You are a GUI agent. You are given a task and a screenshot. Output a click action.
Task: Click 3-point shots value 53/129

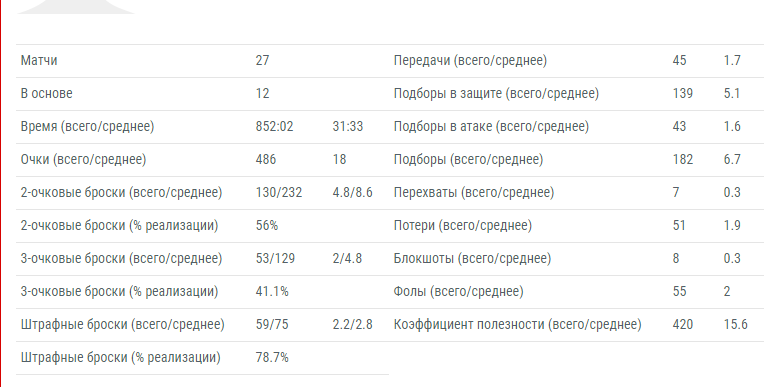(275, 258)
